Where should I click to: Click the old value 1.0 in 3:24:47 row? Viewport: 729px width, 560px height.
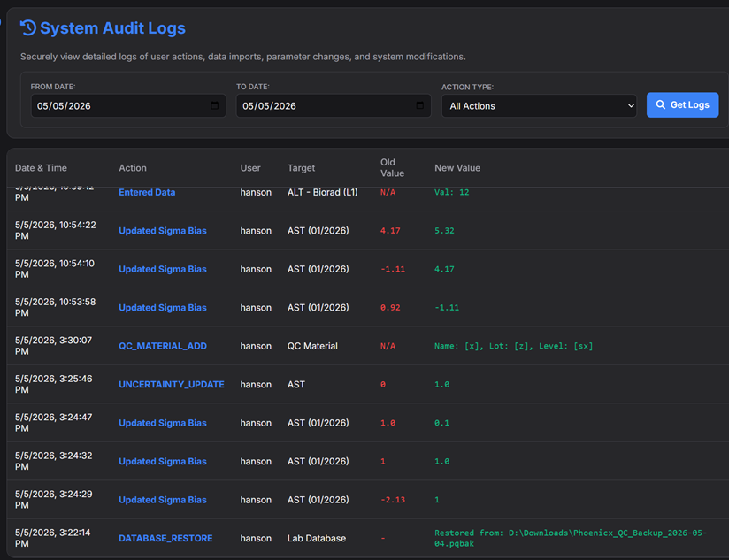pyautogui.click(x=388, y=423)
